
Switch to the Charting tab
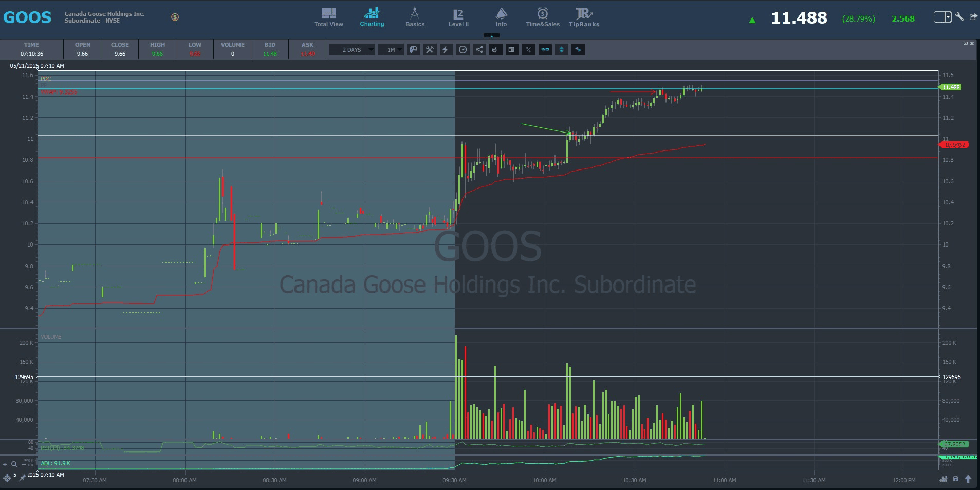point(372,17)
